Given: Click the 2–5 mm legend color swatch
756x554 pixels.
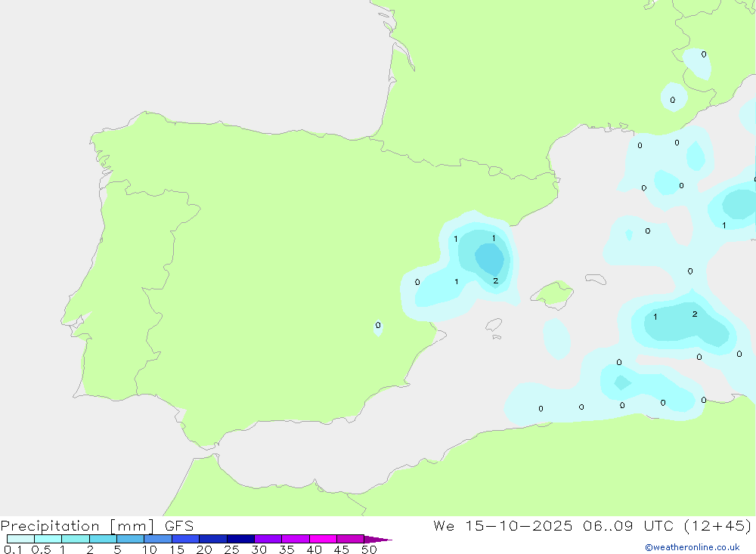Looking at the screenshot, I should pyautogui.click(x=103, y=539).
